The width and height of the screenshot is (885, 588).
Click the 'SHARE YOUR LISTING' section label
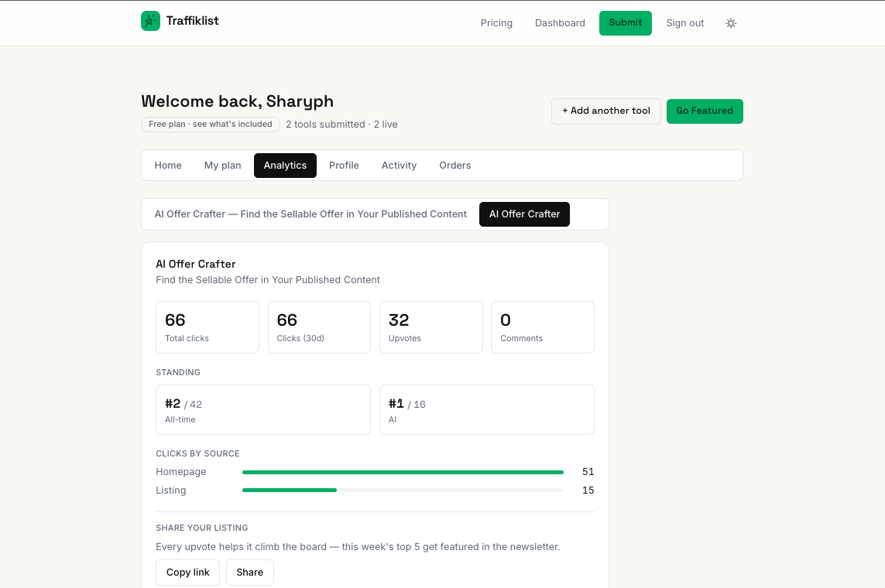tap(201, 528)
